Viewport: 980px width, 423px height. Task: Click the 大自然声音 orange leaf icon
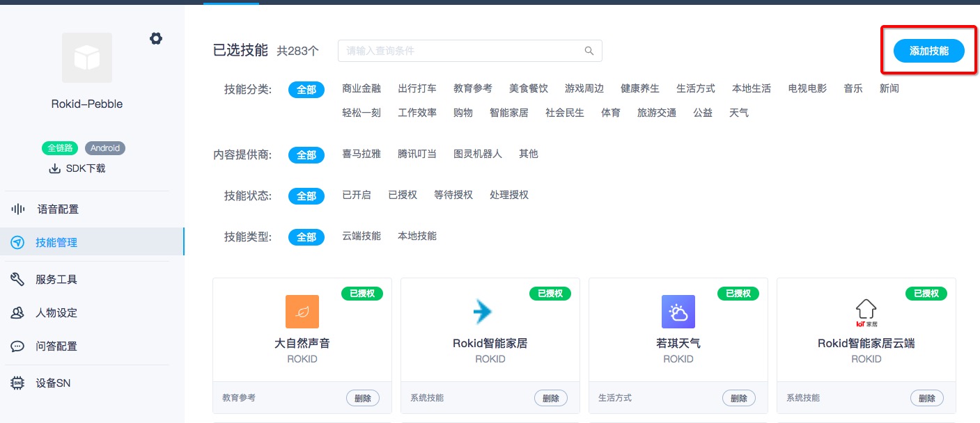point(302,312)
